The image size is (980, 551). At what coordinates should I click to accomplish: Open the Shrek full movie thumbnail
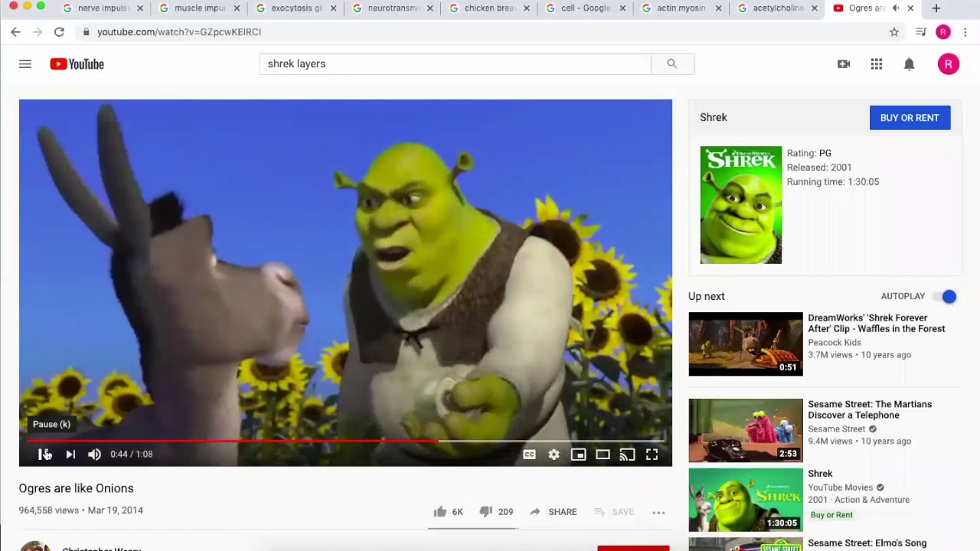(746, 500)
